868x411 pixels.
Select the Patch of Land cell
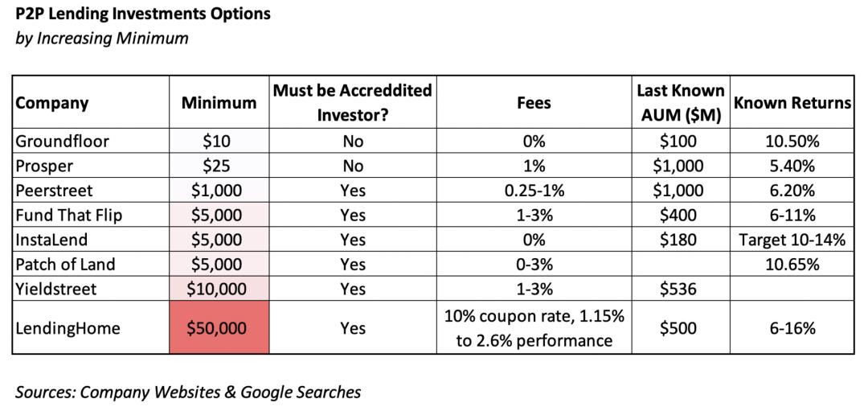point(65,264)
